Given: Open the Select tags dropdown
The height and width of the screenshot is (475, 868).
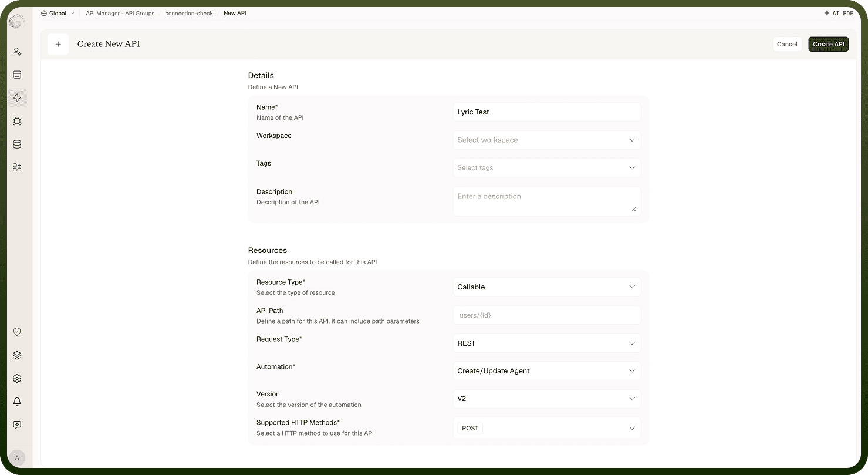Looking at the screenshot, I should (x=547, y=167).
